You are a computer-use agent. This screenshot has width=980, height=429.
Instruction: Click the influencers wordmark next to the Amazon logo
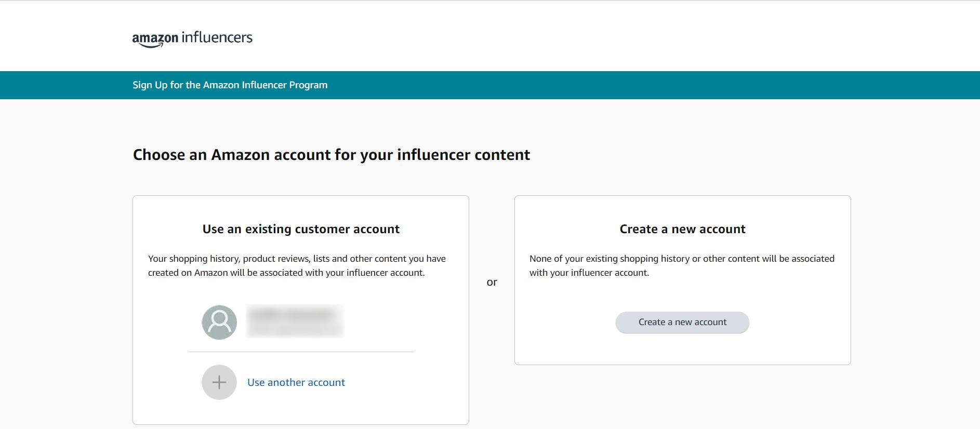tap(217, 37)
